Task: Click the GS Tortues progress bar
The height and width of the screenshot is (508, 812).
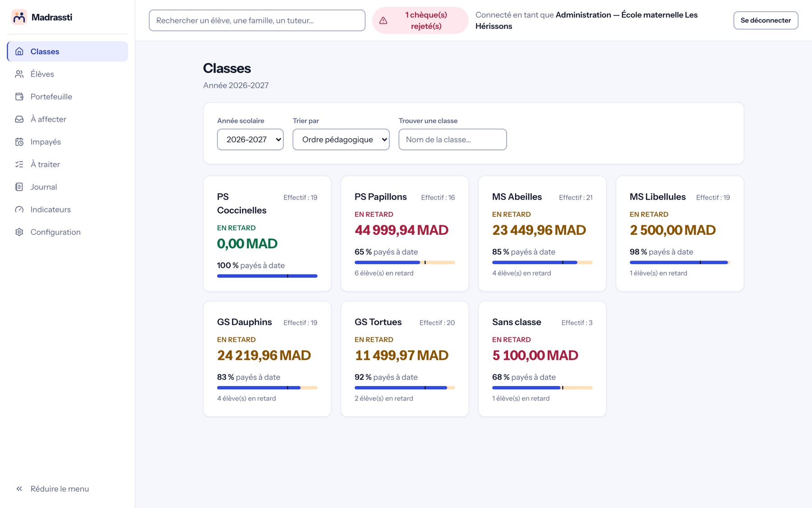Action: (x=405, y=387)
